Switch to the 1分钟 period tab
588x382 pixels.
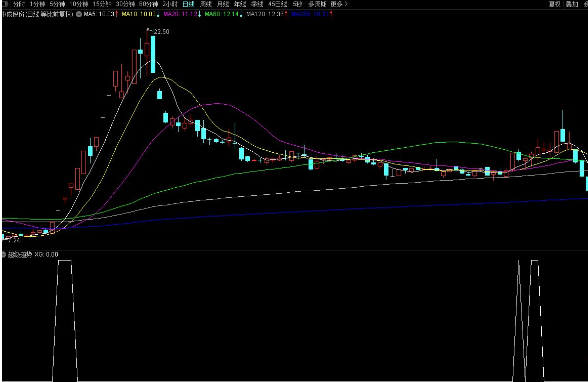(x=38, y=4)
